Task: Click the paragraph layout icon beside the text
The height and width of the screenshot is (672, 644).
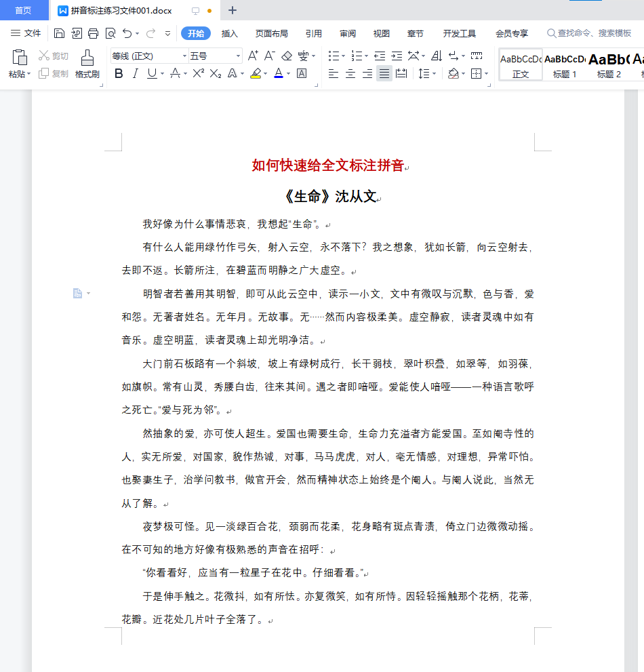Action: pos(77,293)
